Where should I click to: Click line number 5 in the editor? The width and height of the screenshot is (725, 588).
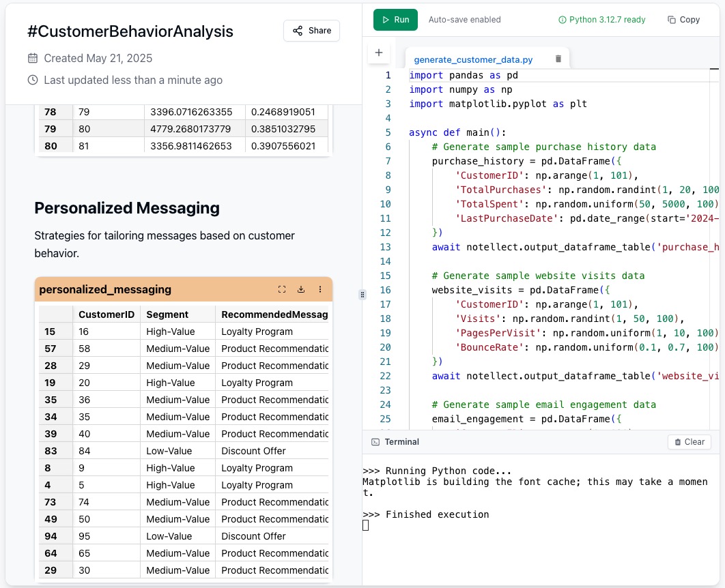point(388,132)
